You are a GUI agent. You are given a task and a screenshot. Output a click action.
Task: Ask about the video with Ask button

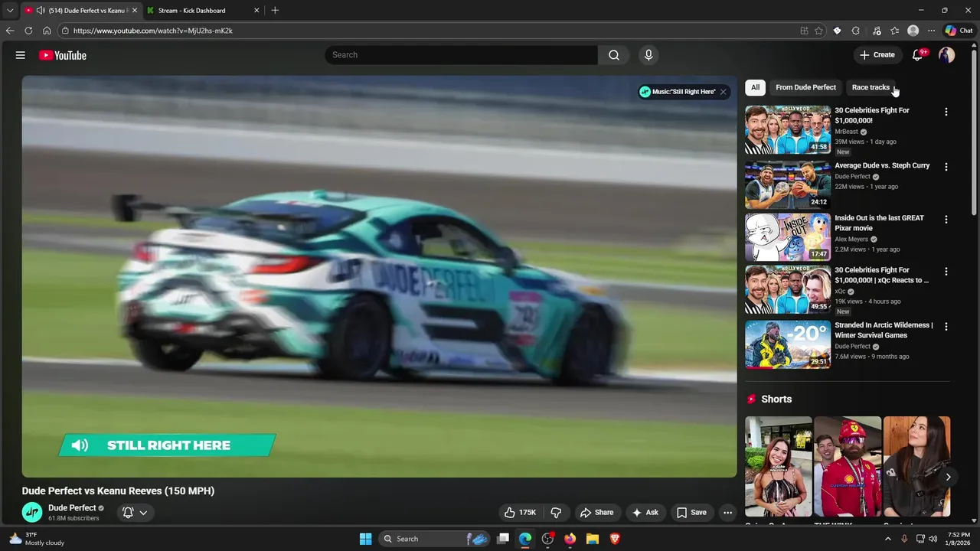645,513
